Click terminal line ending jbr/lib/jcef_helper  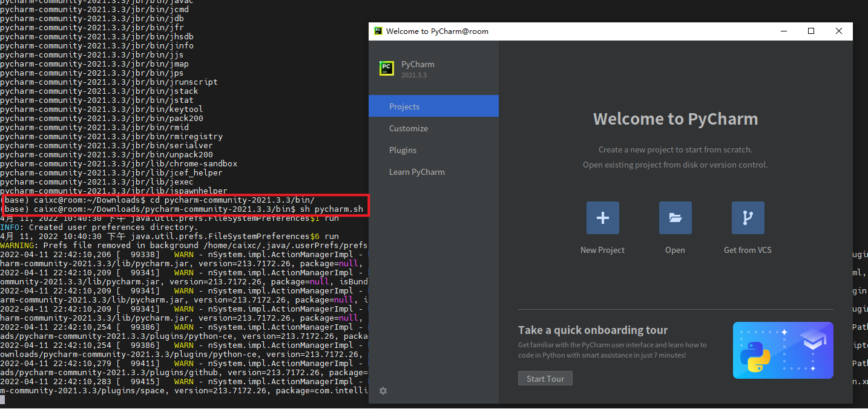(x=111, y=173)
